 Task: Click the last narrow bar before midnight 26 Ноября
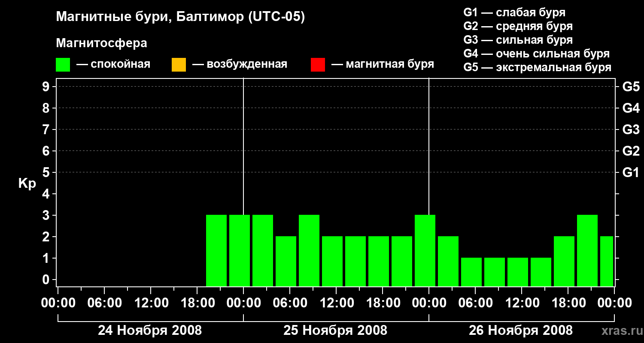click(607, 261)
